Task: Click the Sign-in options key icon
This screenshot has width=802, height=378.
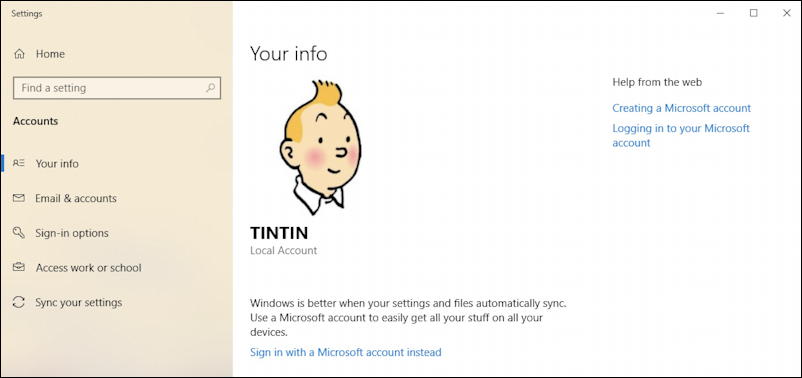Action: tap(19, 233)
